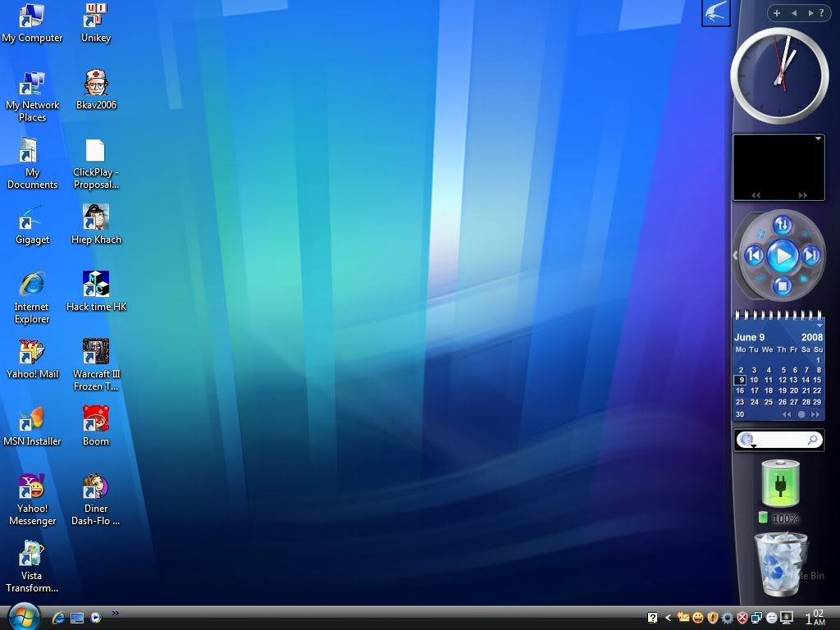Open the Recycle Bin in the sidebar
The height and width of the screenshot is (630, 840).
[782, 564]
